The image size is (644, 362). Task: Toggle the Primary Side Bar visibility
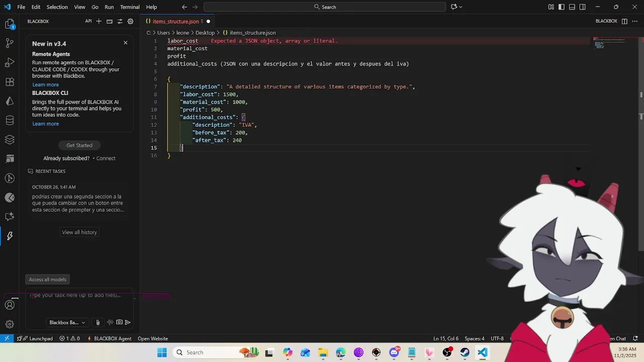pos(561,7)
